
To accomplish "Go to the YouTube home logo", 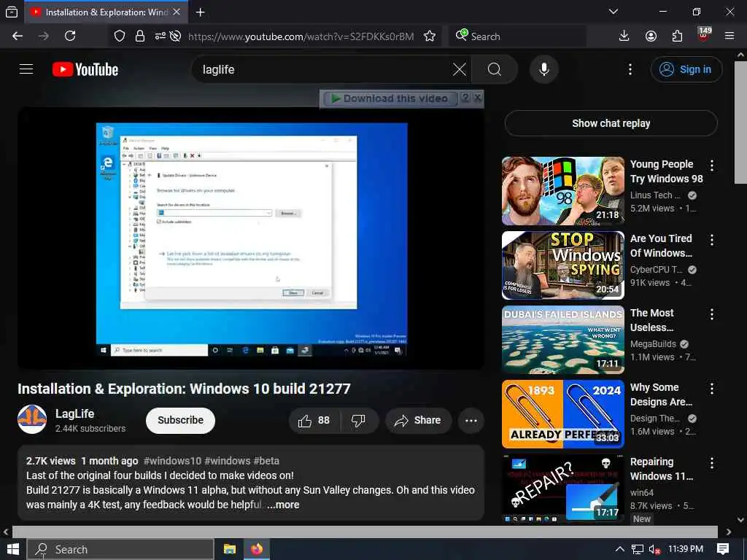I will coord(85,69).
